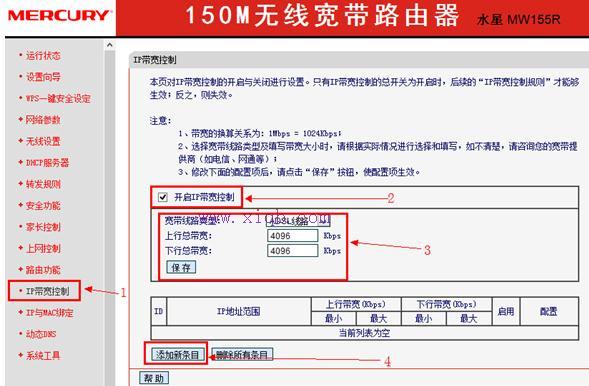Click the 帮助 button
The image size is (589, 386).
pos(154,378)
